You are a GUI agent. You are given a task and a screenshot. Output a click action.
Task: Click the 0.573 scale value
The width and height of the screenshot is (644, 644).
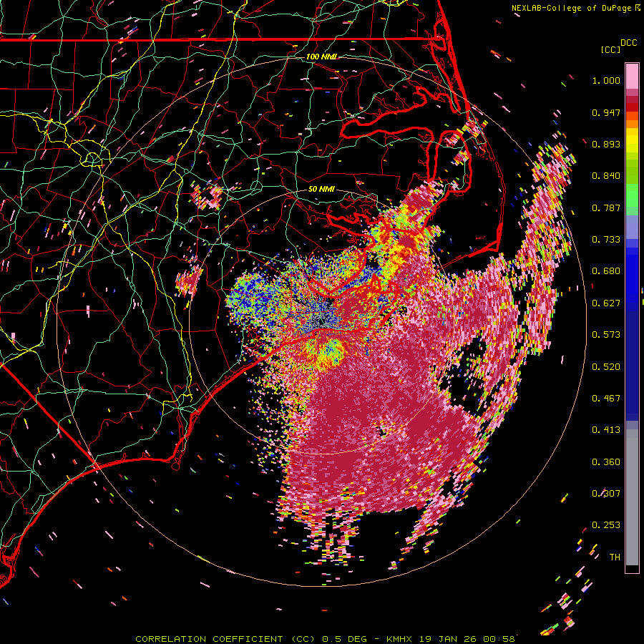(x=606, y=335)
